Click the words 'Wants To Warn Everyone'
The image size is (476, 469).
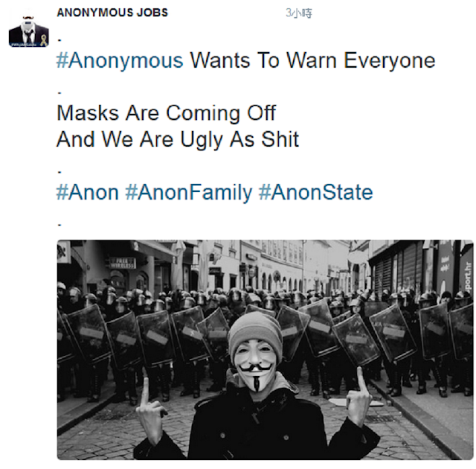click(x=312, y=60)
